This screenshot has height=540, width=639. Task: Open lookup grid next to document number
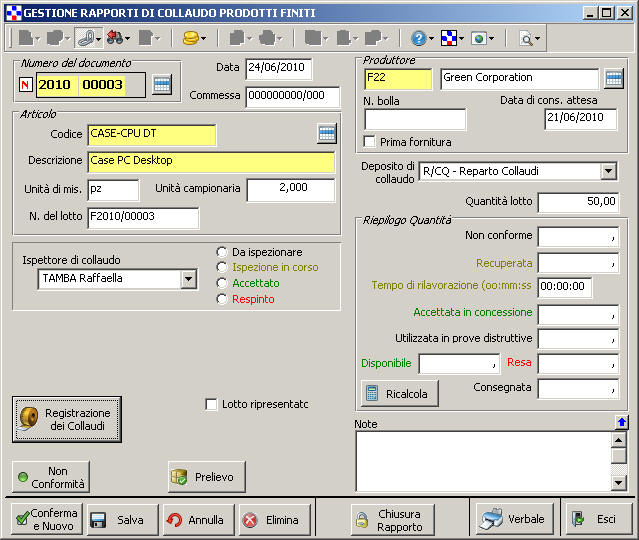[x=162, y=84]
